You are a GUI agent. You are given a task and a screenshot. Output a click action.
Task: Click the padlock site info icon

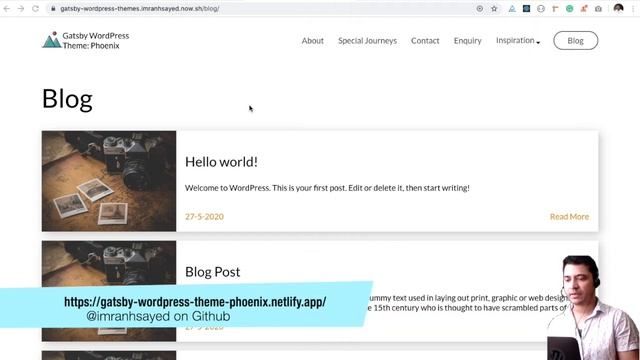[53, 9]
